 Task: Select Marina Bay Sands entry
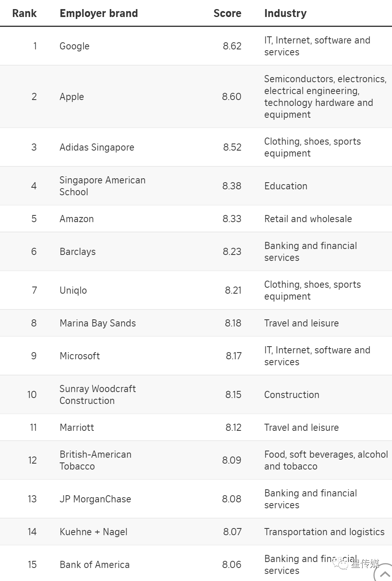[x=98, y=323]
